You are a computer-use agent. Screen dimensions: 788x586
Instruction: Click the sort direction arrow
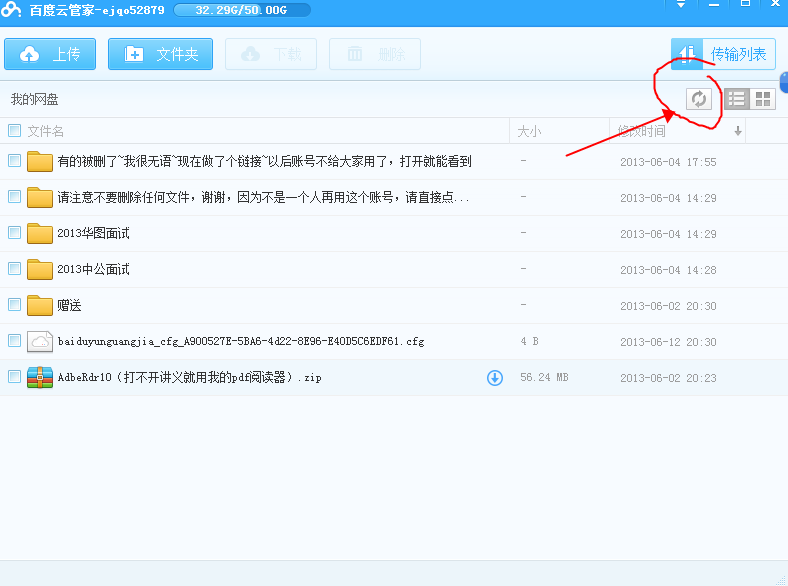pos(738,131)
